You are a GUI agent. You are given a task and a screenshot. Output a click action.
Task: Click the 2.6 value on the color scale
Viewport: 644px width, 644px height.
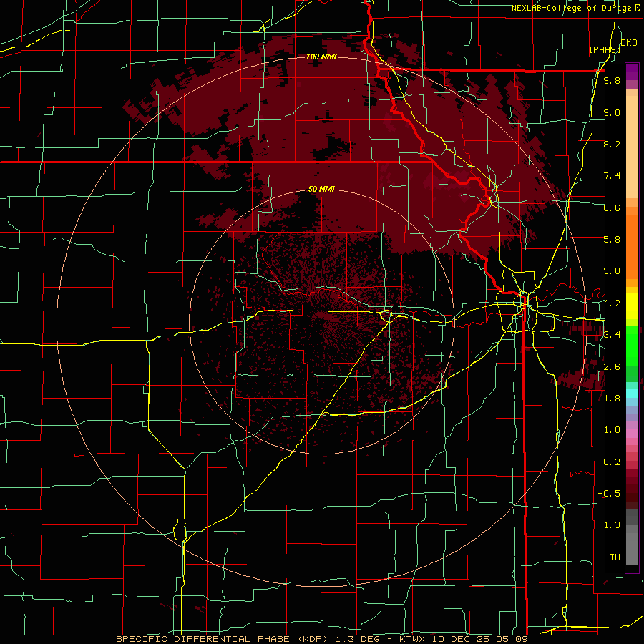(612, 366)
